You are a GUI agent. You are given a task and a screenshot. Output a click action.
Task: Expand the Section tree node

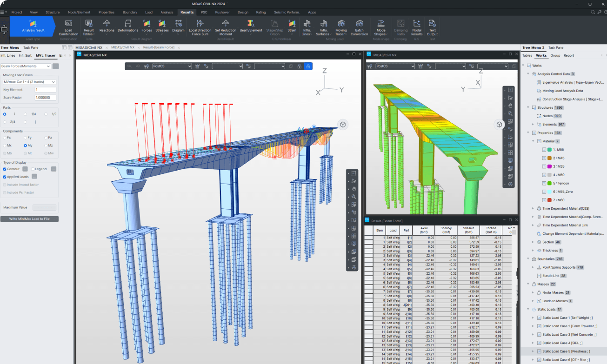click(x=533, y=242)
